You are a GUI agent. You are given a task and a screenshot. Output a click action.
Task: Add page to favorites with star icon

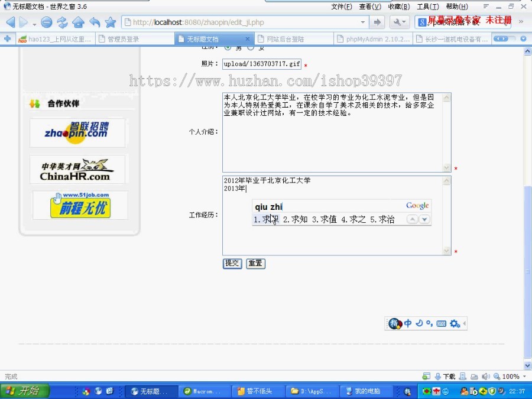(111, 22)
